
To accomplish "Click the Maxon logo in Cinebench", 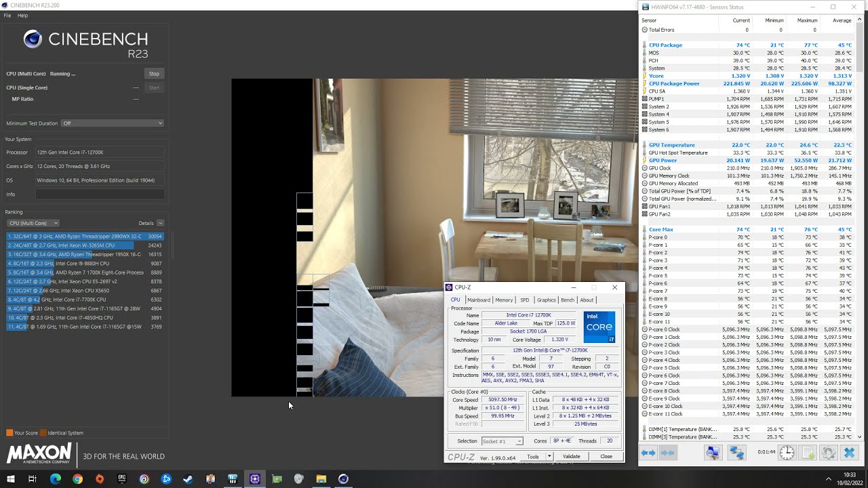I will point(39,453).
